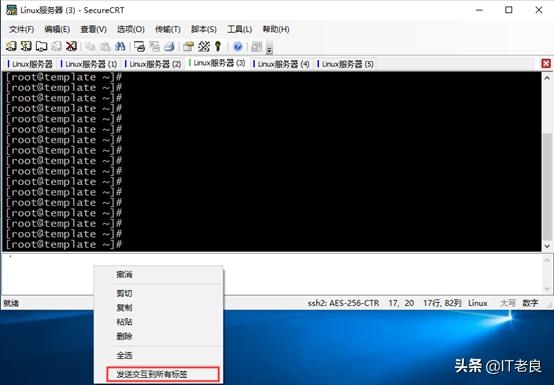Viewport: 554px width, 385px height.
Task: Click the grayed-out Print Selection icon
Action: [x=154, y=46]
